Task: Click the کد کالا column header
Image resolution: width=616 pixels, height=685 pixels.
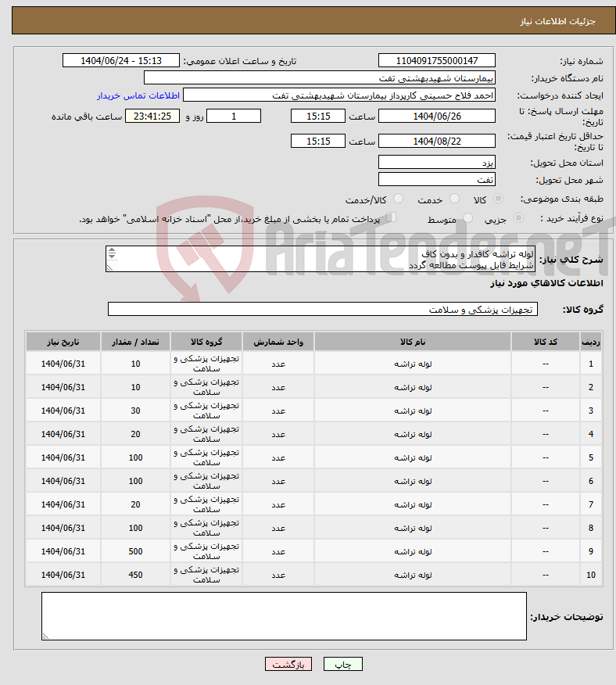Action: tap(546, 342)
